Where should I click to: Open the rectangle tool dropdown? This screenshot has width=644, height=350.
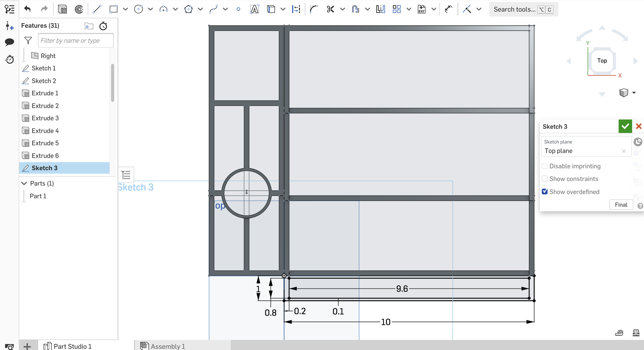125,9
